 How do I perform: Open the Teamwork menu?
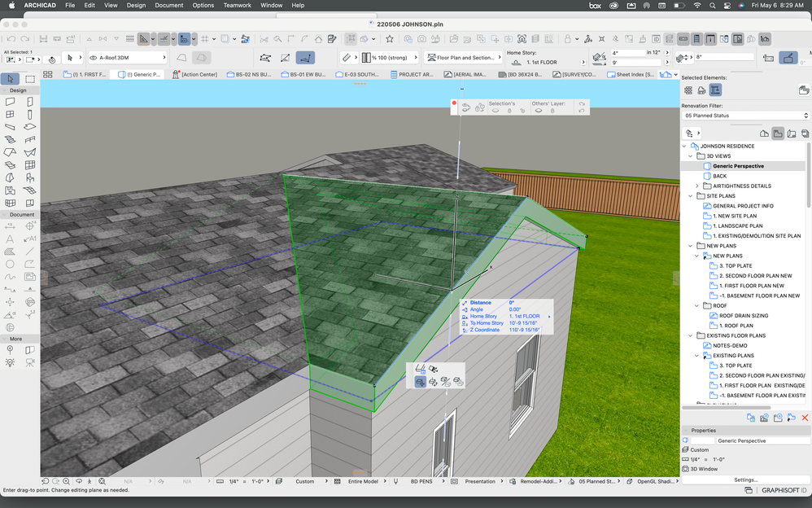237,6
